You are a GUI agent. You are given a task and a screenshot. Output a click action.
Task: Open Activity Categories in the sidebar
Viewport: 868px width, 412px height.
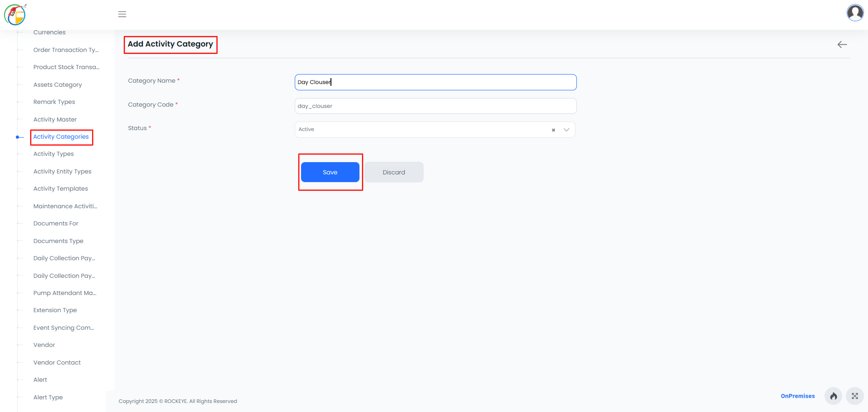tap(61, 137)
